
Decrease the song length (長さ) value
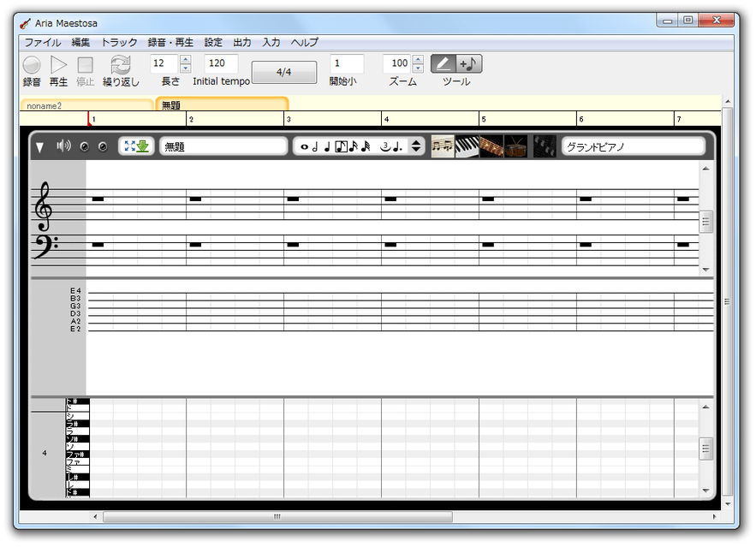[186, 68]
